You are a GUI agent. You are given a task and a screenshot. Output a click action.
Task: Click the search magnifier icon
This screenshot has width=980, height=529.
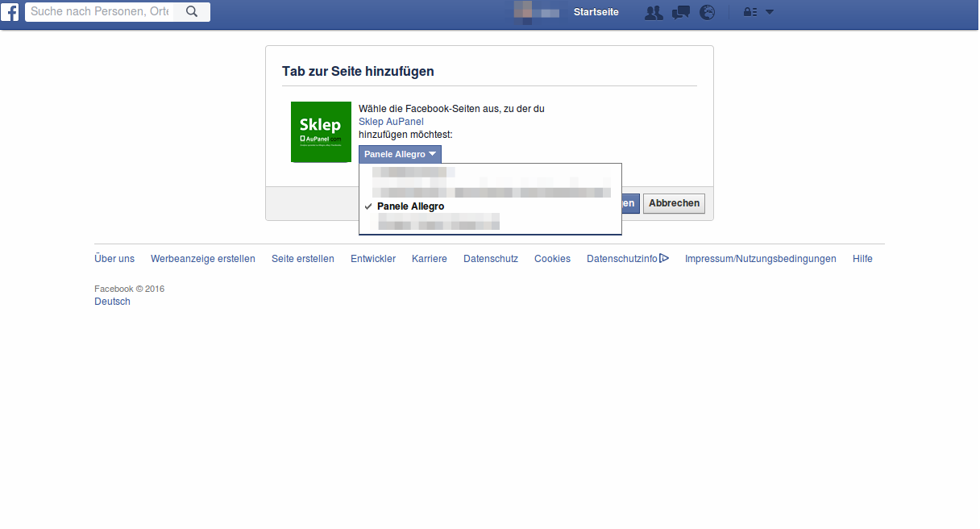click(192, 11)
